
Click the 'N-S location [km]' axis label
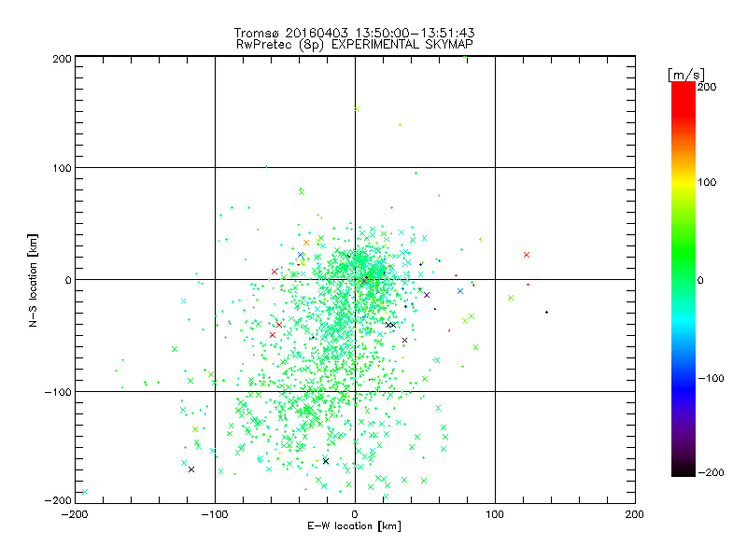pyautogui.click(x=33, y=281)
